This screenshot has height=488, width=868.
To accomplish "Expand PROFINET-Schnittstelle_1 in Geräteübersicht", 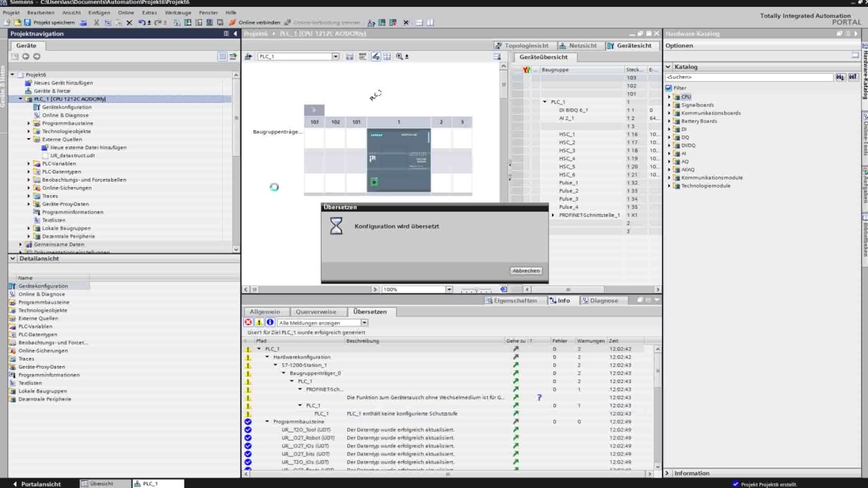I will [553, 215].
